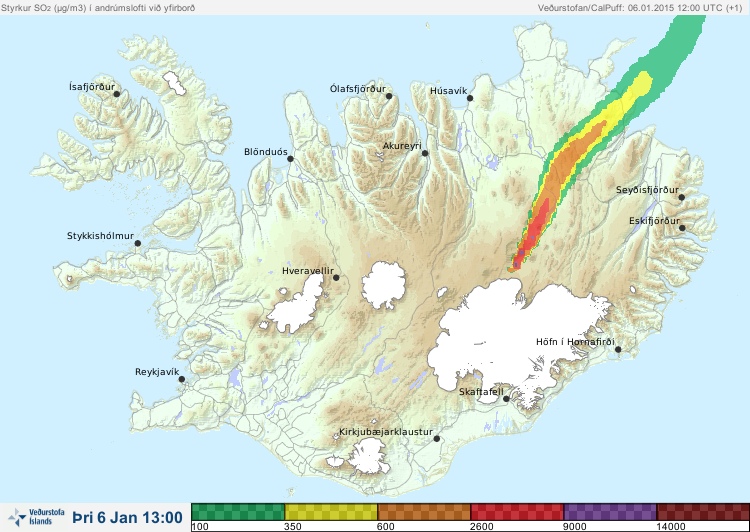Click the Seyðisfjörður marker dot
Image resolution: width=750 pixels, height=532 pixels.
coord(682,197)
